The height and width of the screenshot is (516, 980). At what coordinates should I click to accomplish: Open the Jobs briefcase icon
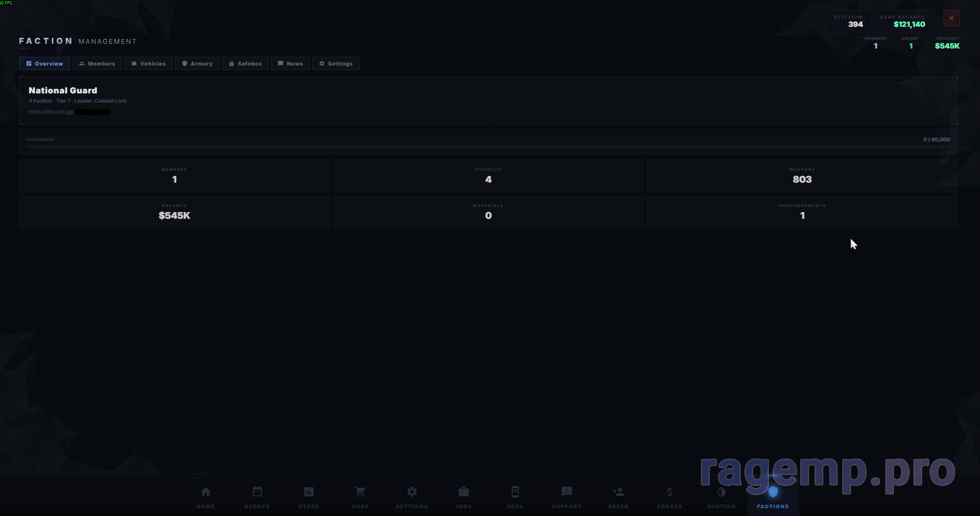463,492
